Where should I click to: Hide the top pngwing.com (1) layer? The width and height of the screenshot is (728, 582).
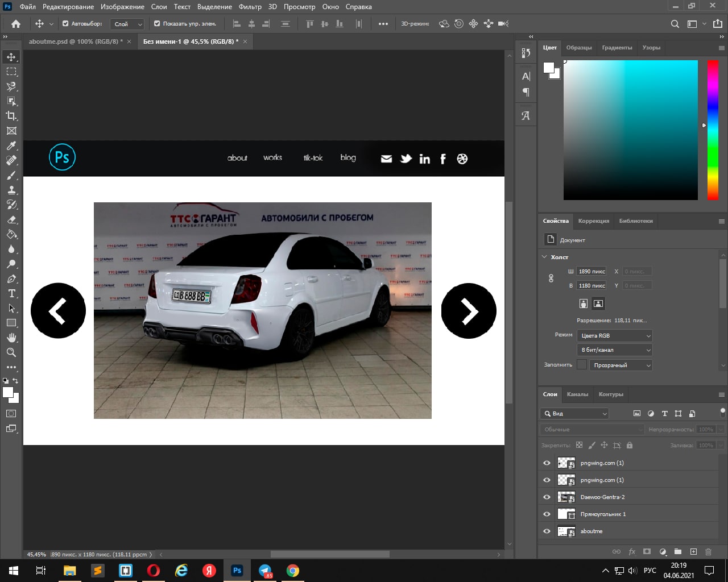pyautogui.click(x=547, y=463)
